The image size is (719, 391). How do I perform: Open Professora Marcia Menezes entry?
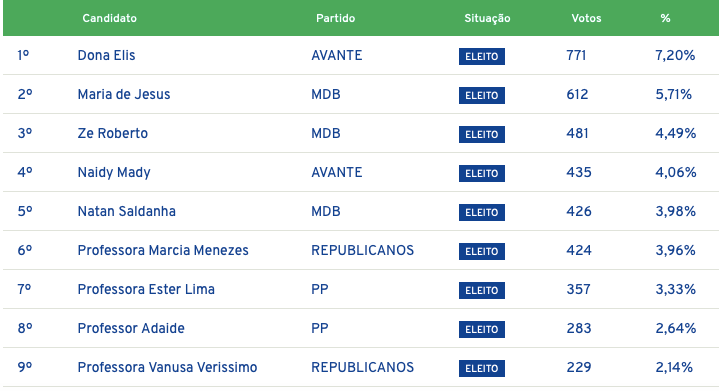(x=163, y=250)
